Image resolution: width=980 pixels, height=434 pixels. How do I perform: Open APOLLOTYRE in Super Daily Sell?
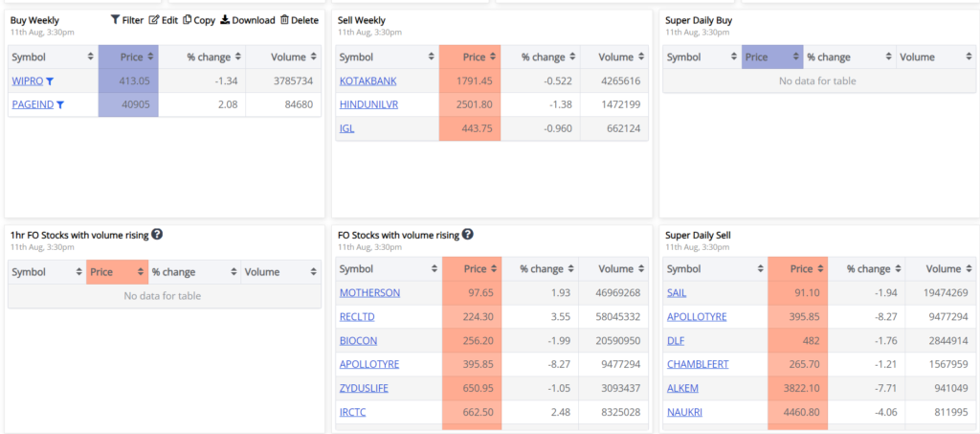(697, 316)
